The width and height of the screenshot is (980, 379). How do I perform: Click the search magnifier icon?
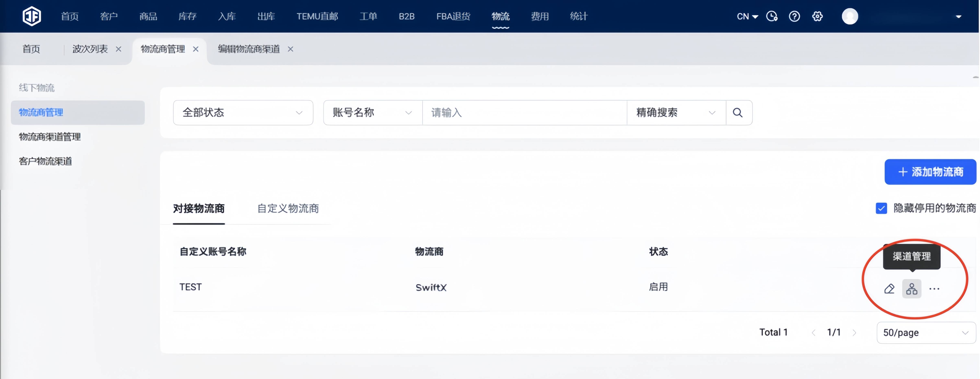pos(738,113)
